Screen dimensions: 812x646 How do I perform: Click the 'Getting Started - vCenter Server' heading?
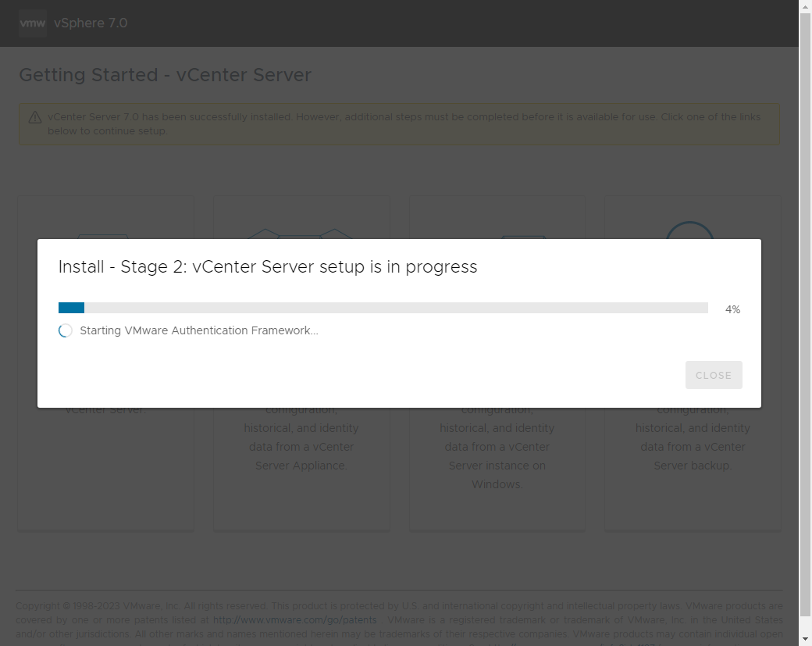click(x=166, y=75)
